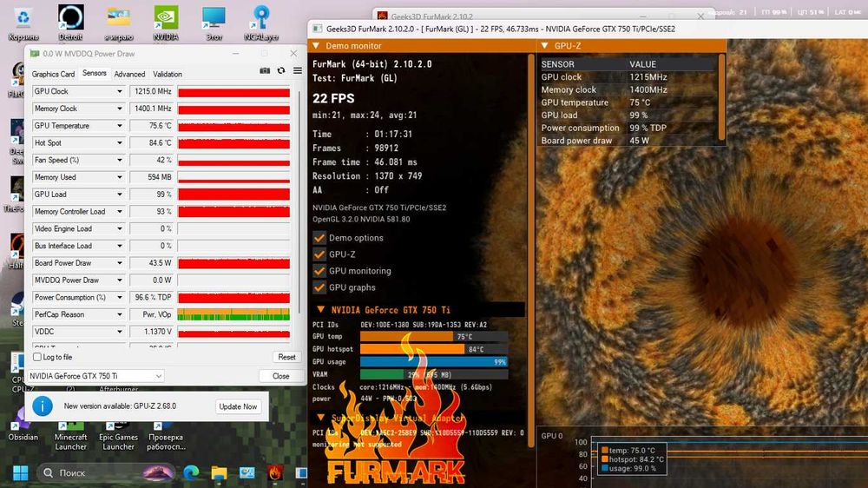Select the Detroit desktop shortcut
The height and width of the screenshot is (488, 868).
point(70,23)
